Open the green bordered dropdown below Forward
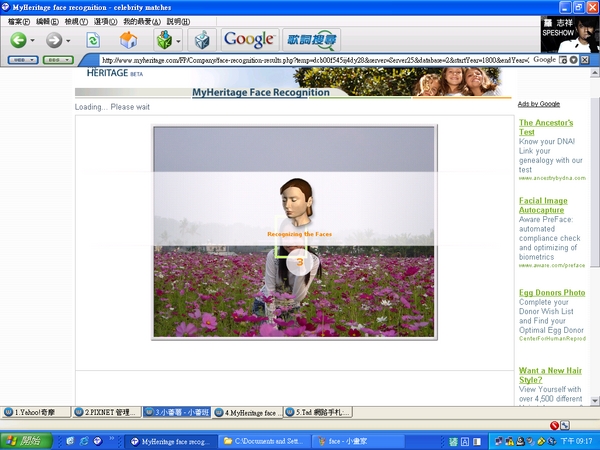The image size is (600, 450). pos(58,60)
